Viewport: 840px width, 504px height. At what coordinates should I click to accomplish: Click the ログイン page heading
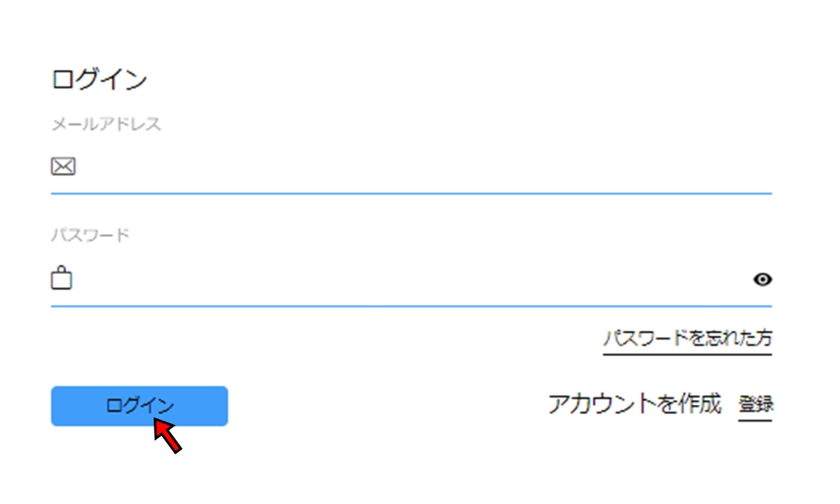click(x=98, y=80)
